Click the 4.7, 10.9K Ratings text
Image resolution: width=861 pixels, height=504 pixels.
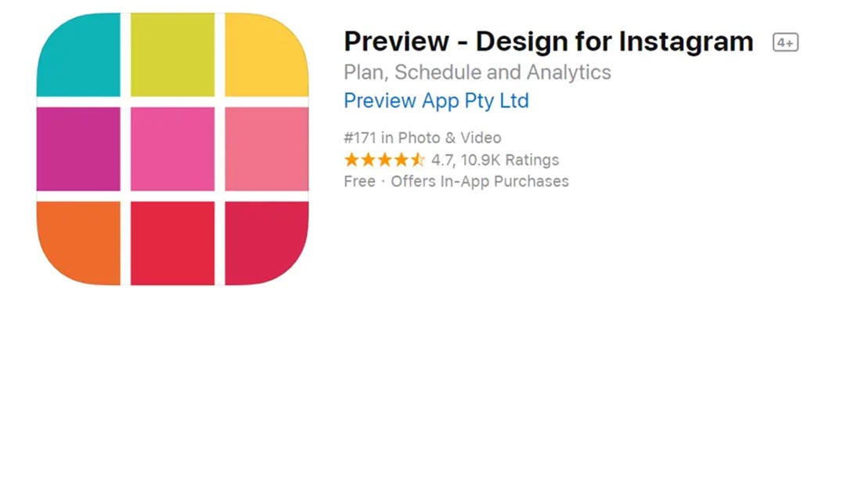coord(495,160)
